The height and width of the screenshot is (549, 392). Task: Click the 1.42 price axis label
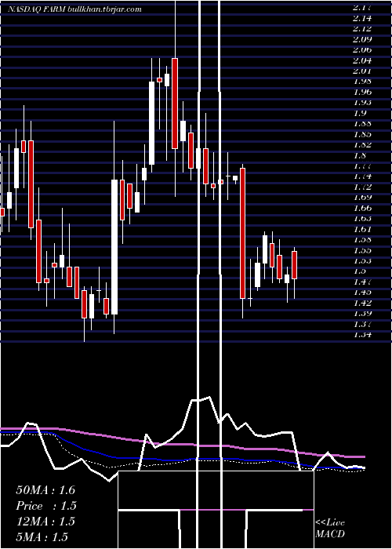point(362,304)
